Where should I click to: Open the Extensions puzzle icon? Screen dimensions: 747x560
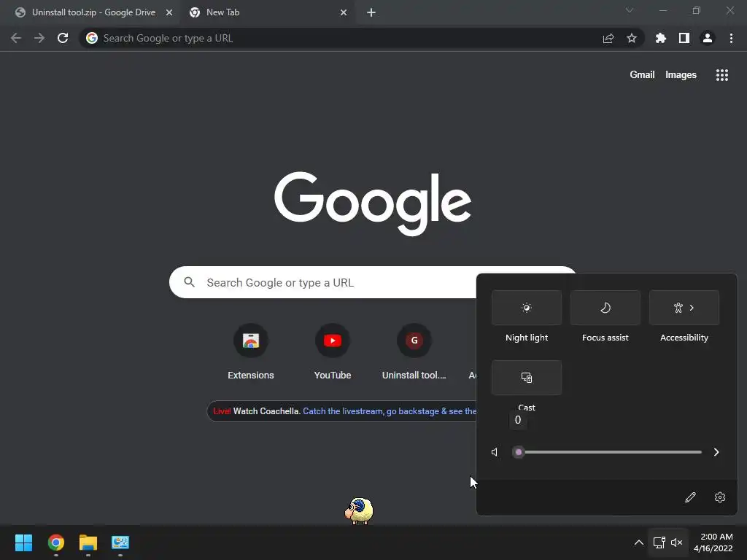(x=661, y=38)
